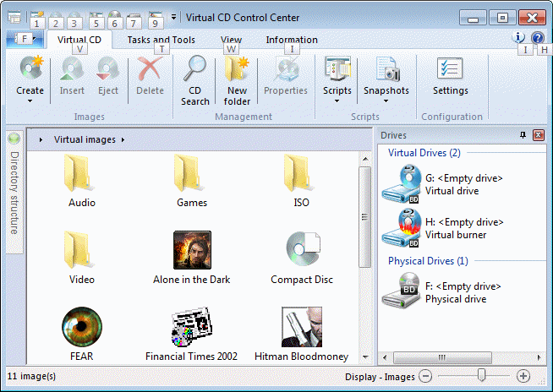Open the Scripts dropdown menu
This screenshot has height=392, width=553.
coord(337,101)
